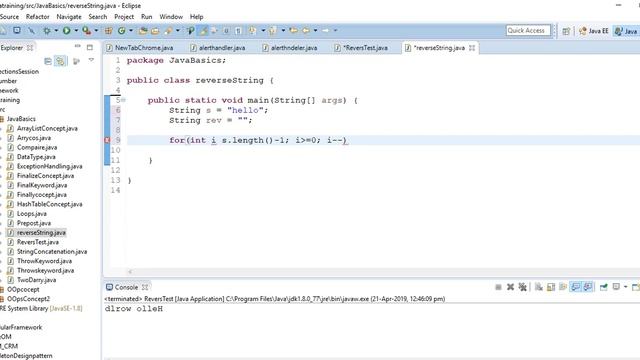Click the Quick Access search field
This screenshot has height=360, width=640.
pyautogui.click(x=528, y=31)
